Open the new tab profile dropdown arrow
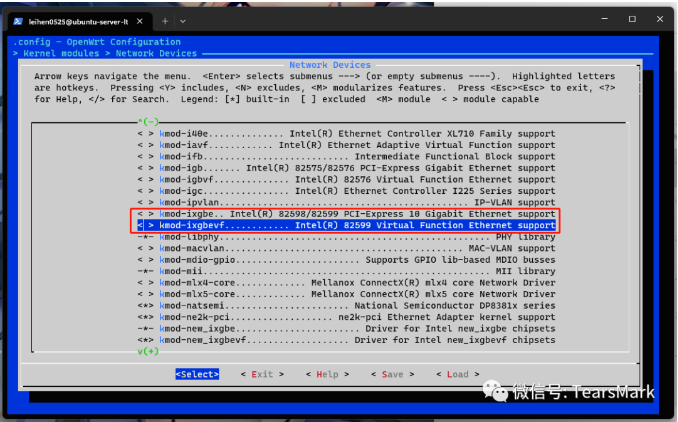Viewport: 678px width, 422px height. [x=182, y=21]
